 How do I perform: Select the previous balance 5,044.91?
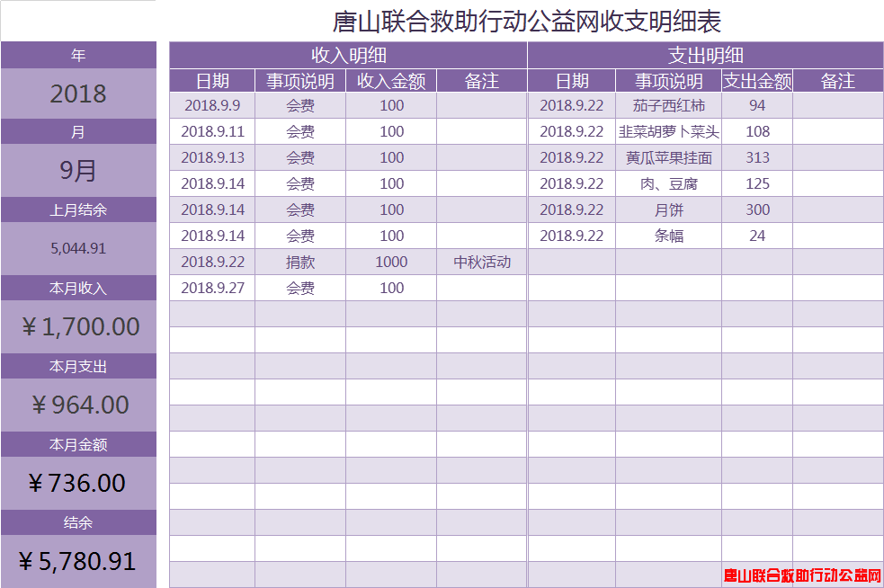click(78, 249)
